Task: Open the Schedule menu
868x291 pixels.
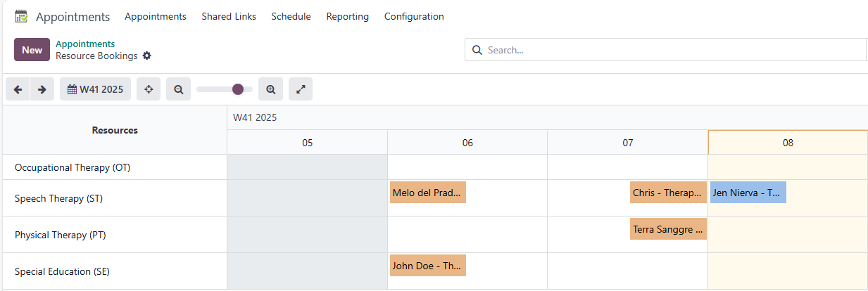Action: point(291,16)
